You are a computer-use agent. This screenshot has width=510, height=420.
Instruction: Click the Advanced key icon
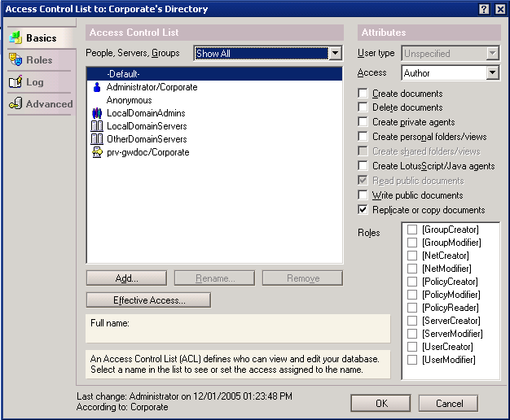coord(15,103)
